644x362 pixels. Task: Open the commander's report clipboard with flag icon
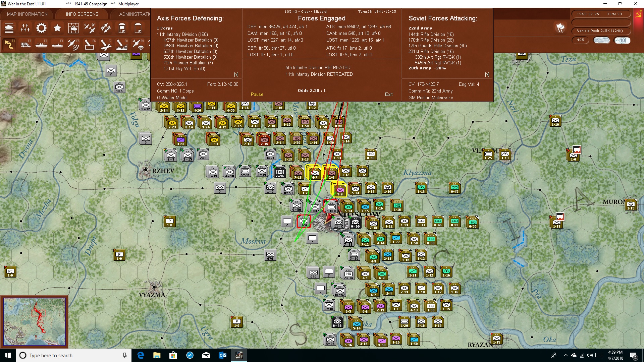tap(122, 28)
